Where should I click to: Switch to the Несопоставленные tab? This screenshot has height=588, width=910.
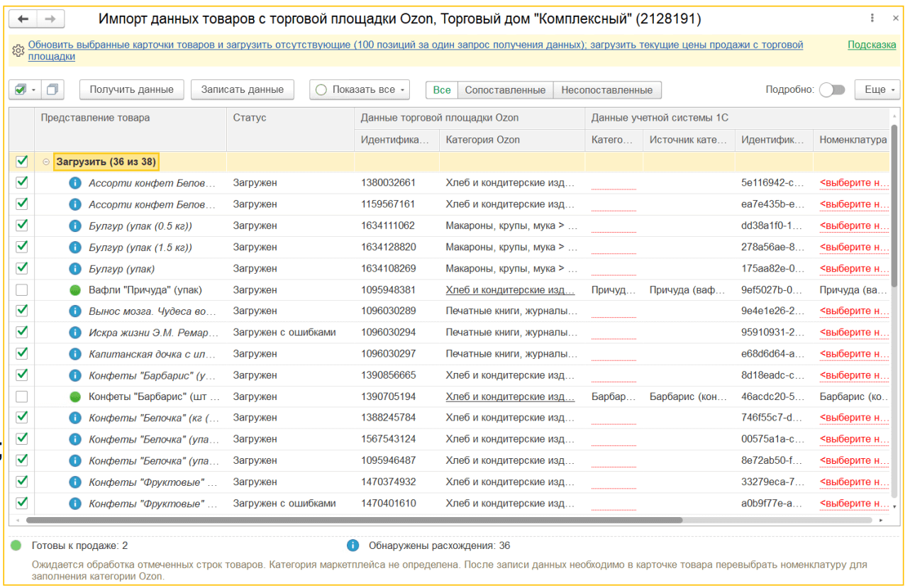coord(604,89)
